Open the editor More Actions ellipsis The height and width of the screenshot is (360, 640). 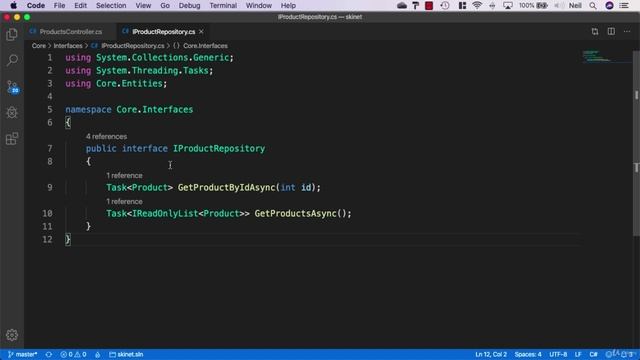coord(627,31)
